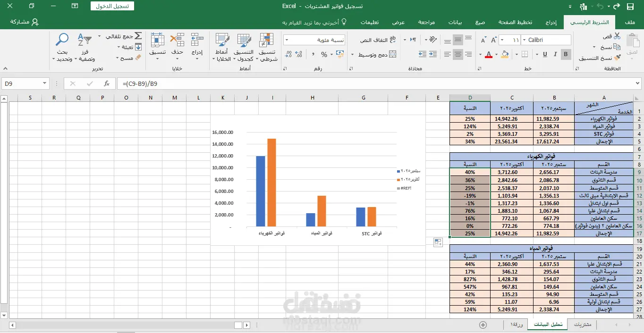The image size is (644, 333).
Task: Click the chart of monthly bills
Action: click(318, 180)
